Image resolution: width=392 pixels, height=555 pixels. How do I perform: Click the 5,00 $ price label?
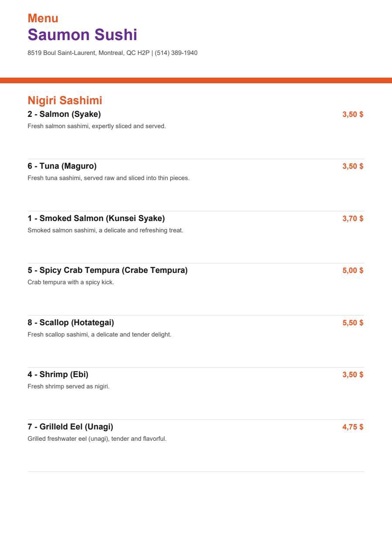coord(353,270)
